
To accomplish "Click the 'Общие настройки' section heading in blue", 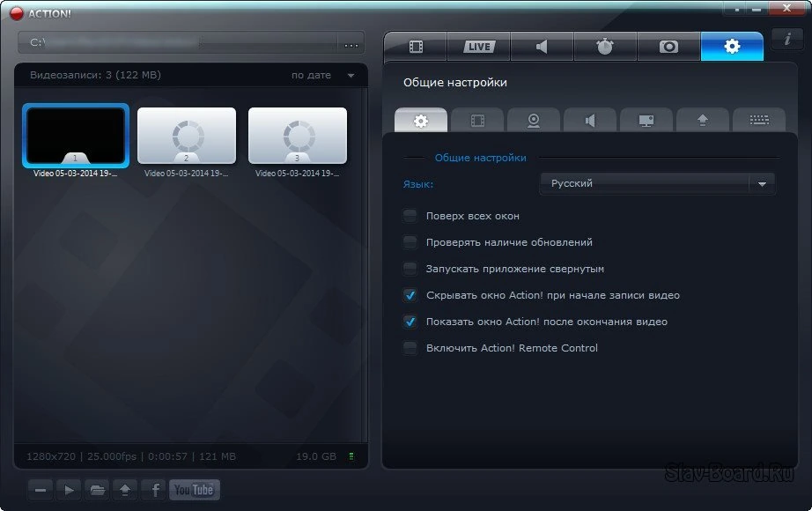I will (480, 158).
